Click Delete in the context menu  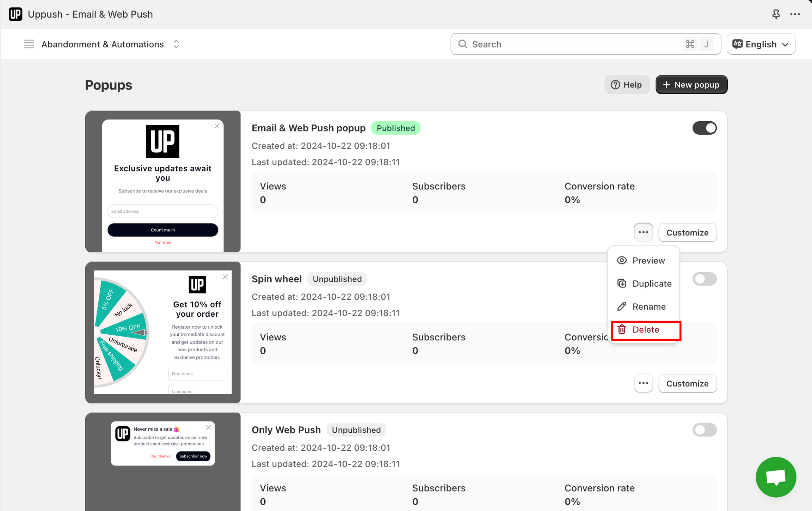tap(645, 330)
